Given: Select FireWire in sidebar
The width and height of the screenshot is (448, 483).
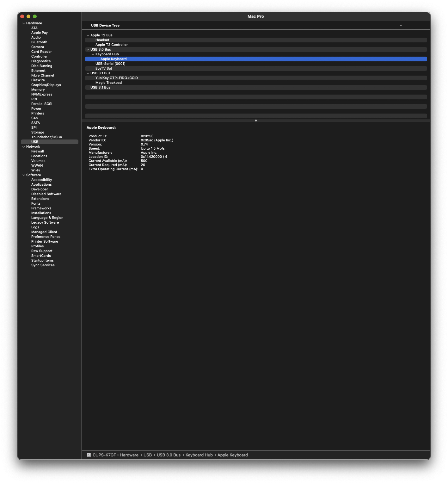Looking at the screenshot, I should 38,80.
